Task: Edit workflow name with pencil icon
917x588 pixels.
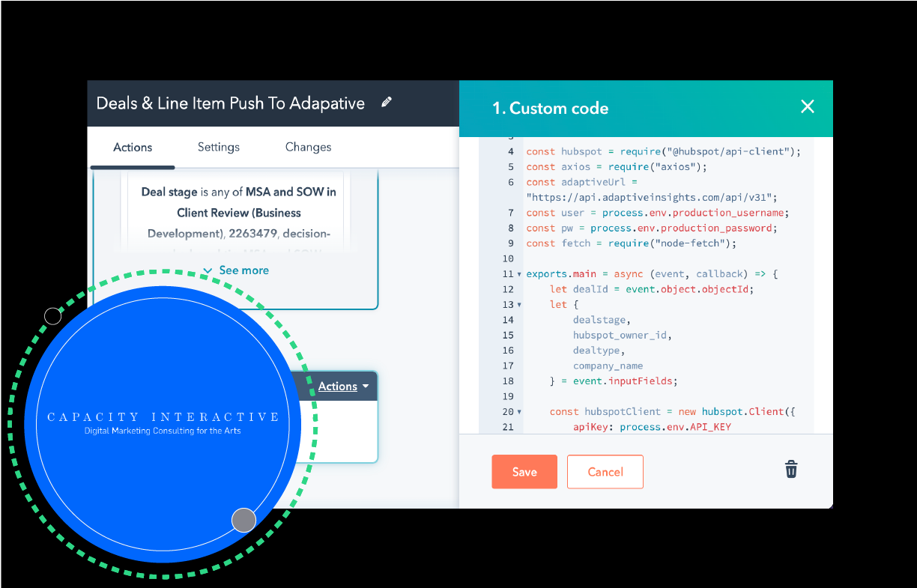Action: point(387,103)
